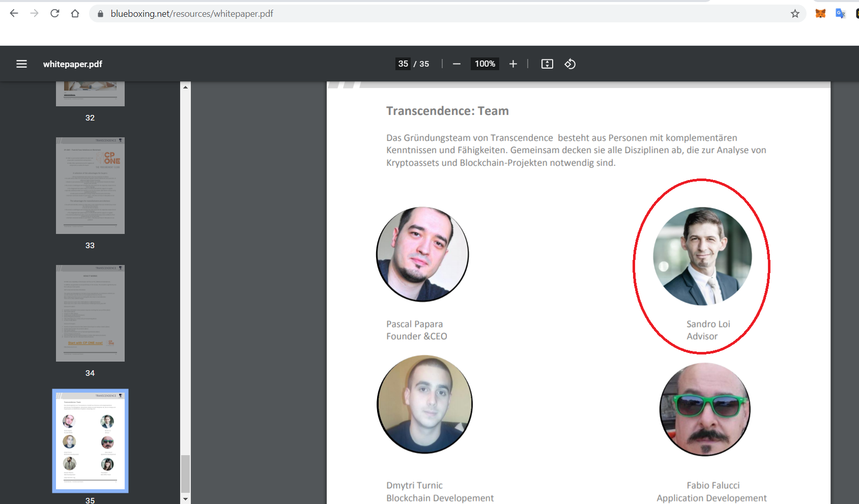859x504 pixels.
Task: Click the 'Application Developement' text
Action: [x=711, y=498]
